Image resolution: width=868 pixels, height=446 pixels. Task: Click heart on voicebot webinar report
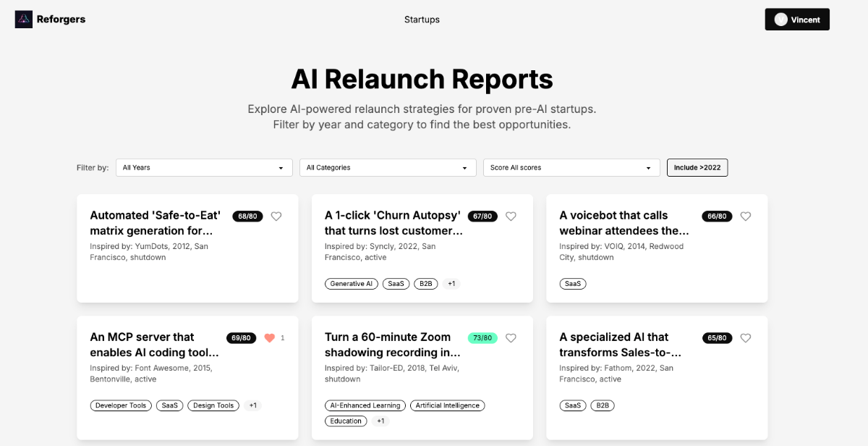tap(746, 216)
